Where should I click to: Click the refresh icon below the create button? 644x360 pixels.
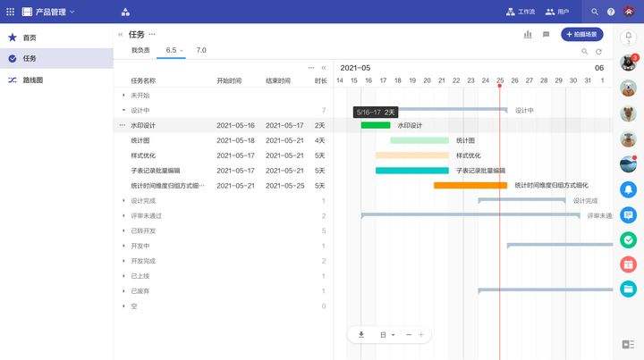click(x=598, y=51)
